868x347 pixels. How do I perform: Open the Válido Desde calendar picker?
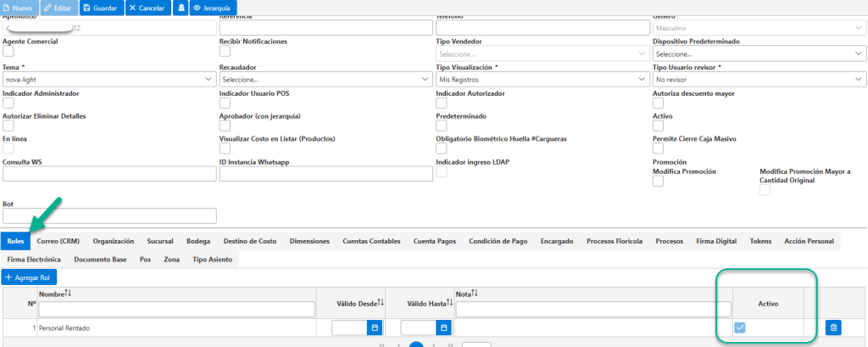coord(375,328)
